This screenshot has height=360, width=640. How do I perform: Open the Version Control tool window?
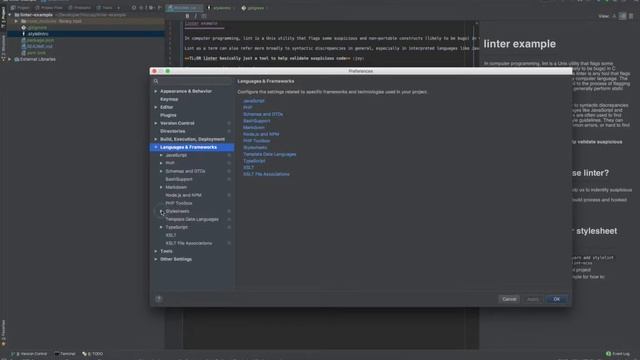(x=29, y=354)
